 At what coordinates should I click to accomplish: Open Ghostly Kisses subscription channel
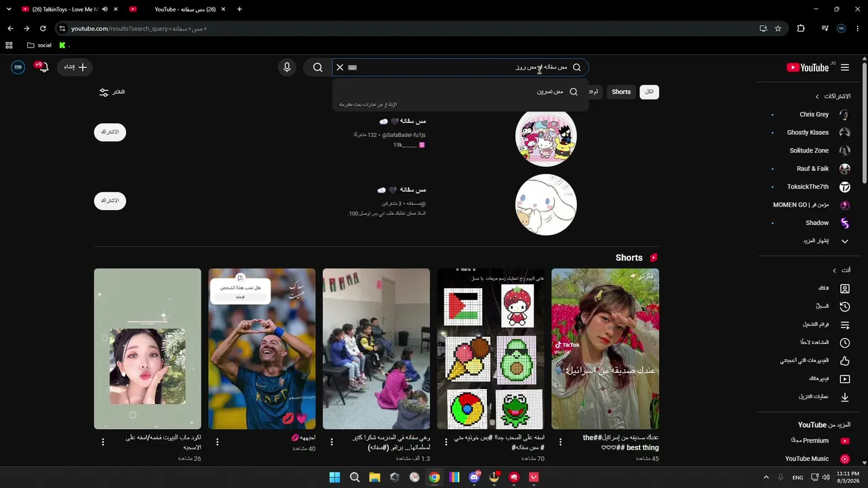pyautogui.click(x=810, y=132)
